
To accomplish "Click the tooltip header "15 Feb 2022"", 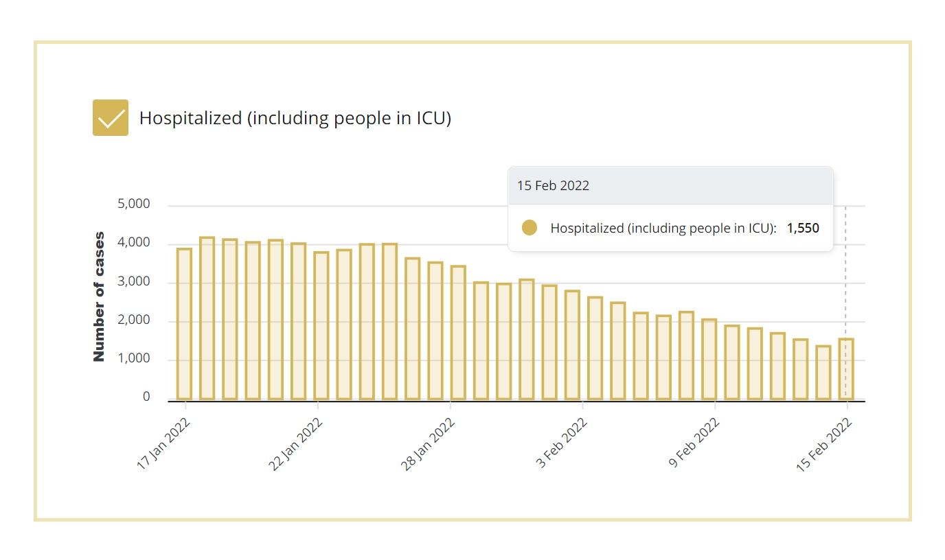I will [554, 186].
